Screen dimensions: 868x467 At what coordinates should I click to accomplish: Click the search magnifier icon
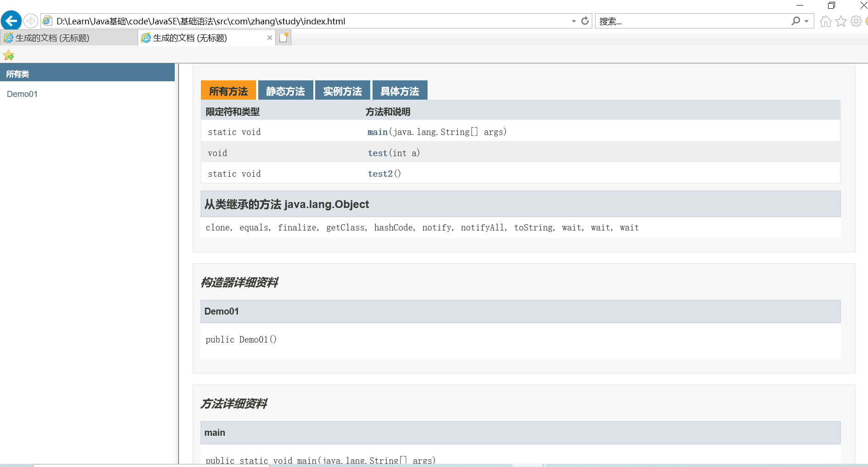tap(796, 21)
